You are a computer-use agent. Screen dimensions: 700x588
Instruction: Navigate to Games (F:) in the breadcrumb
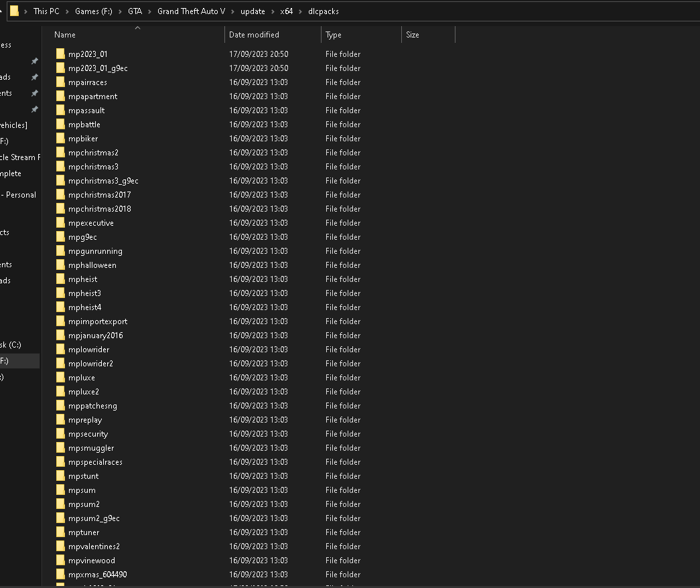pyautogui.click(x=94, y=11)
